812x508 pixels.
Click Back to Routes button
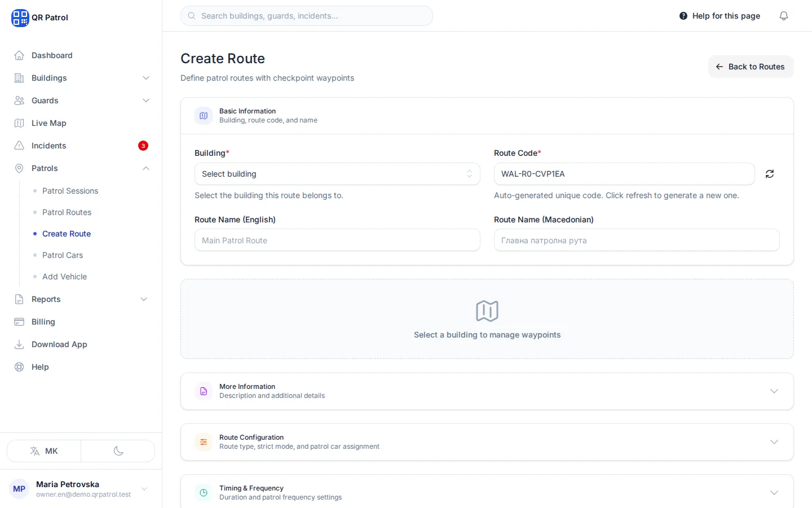point(751,67)
